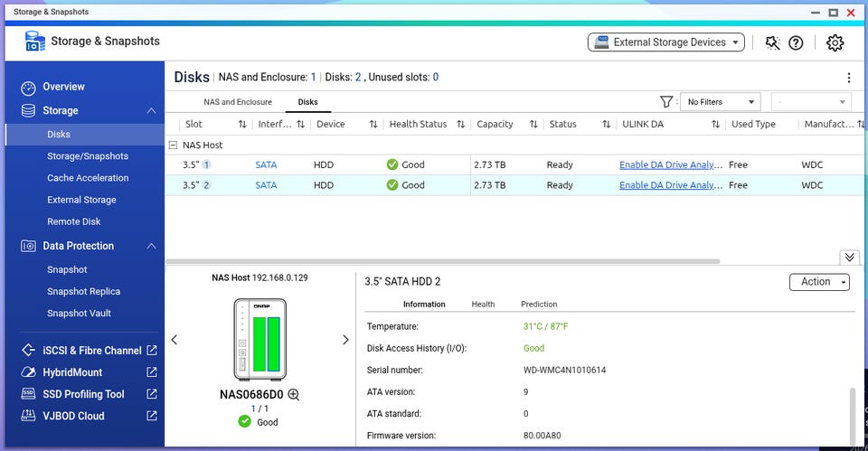Open the No Filters dropdown

pos(720,102)
